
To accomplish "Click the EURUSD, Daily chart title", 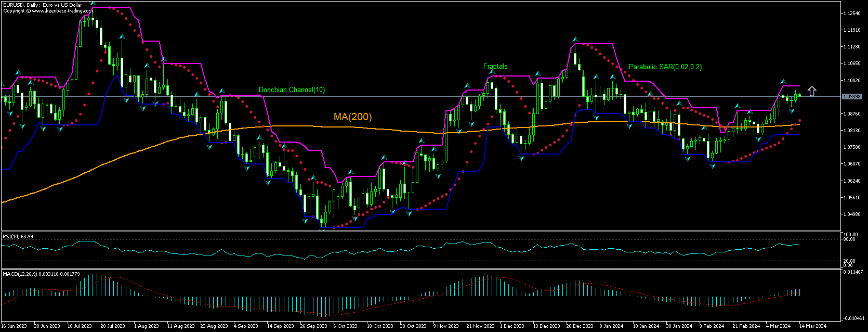I will click(42, 5).
